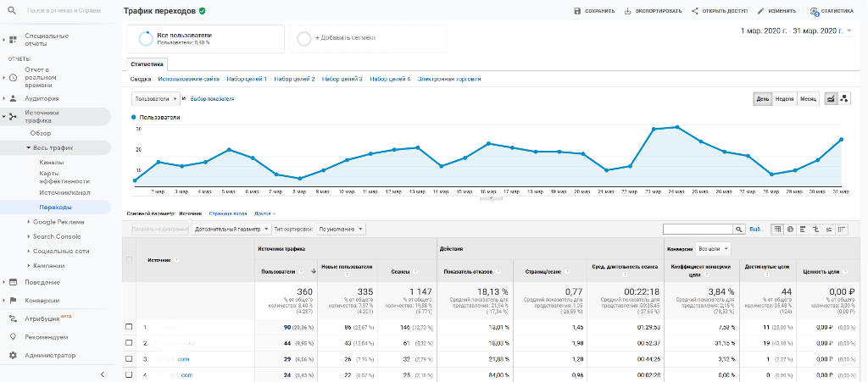Click the table search input field
The image size is (868, 382).
(x=696, y=229)
